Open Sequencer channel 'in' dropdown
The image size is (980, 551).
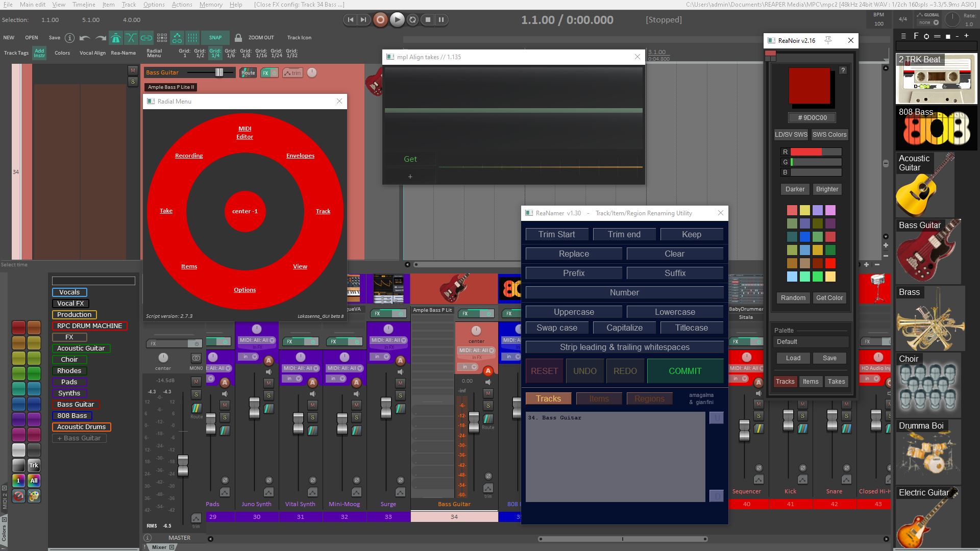pyautogui.click(x=739, y=379)
